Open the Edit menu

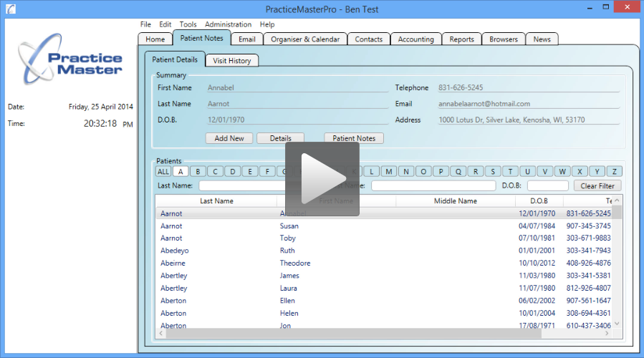coord(165,24)
